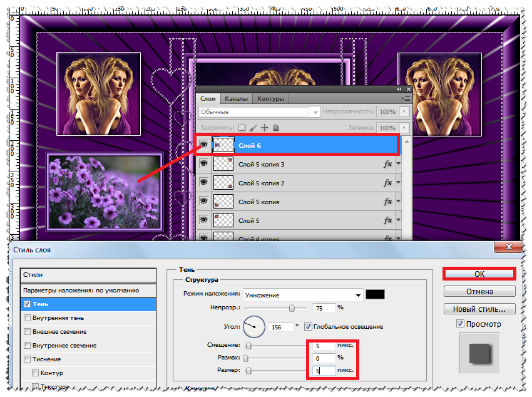The image size is (532, 397).
Task: Click the Новый стиль... button
Action: 479,309
